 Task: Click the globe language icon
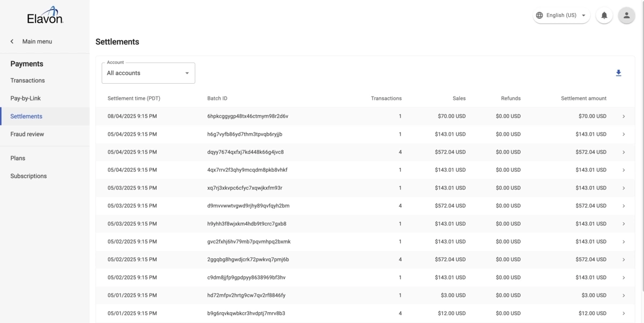pyautogui.click(x=539, y=15)
